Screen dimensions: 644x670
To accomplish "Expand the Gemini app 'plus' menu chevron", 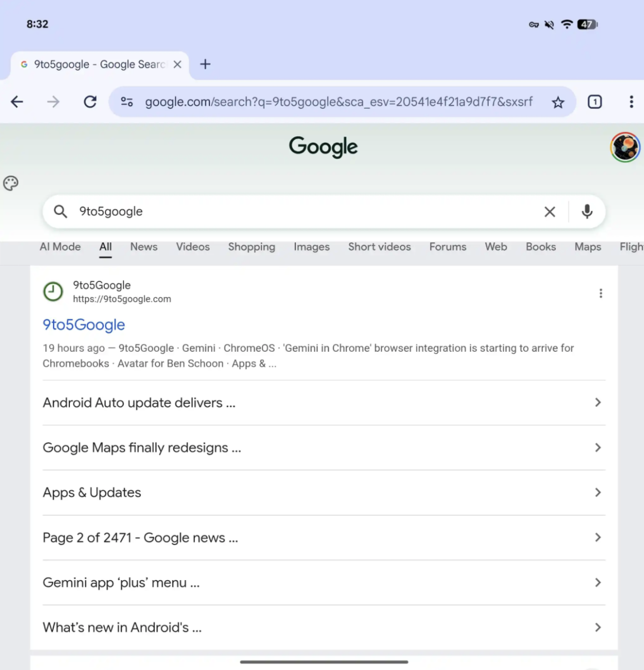I will pos(598,582).
